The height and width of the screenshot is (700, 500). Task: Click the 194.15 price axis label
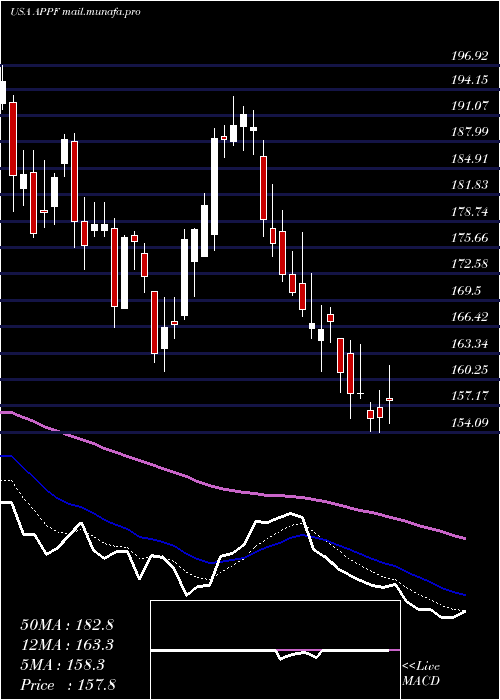(468, 80)
